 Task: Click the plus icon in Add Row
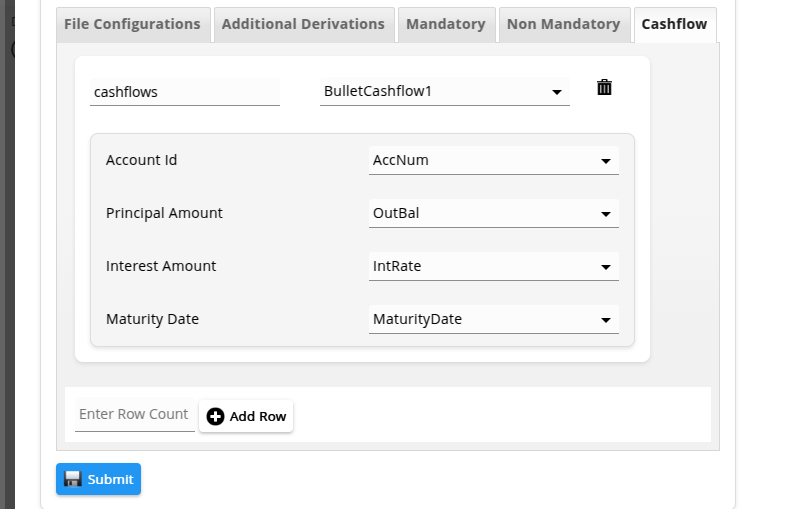215,416
